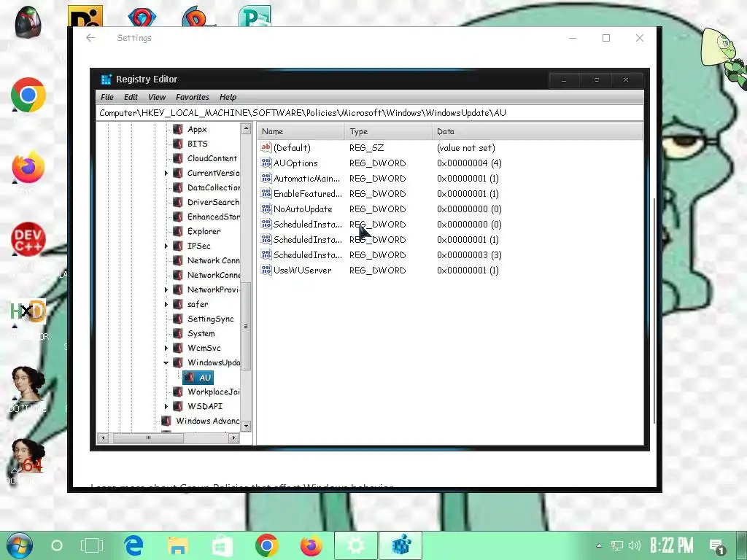Select the DriverSearching tree key
This screenshot has width=747, height=560.
[x=213, y=202]
